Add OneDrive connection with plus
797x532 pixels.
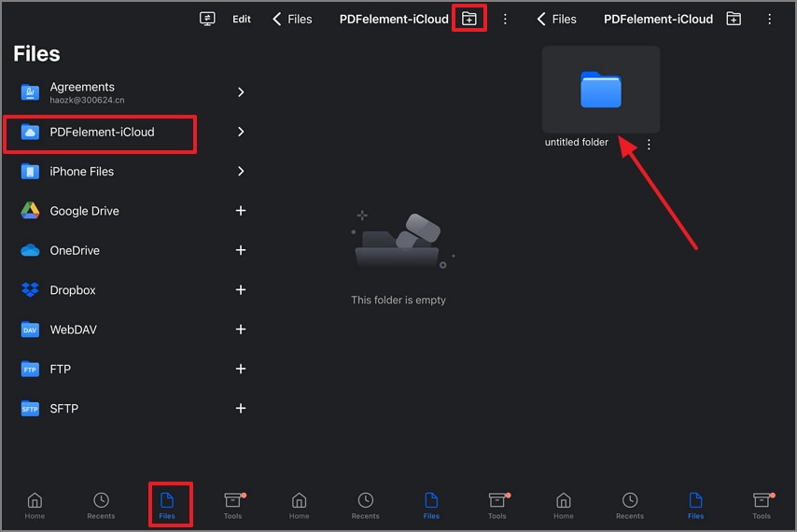[241, 250]
